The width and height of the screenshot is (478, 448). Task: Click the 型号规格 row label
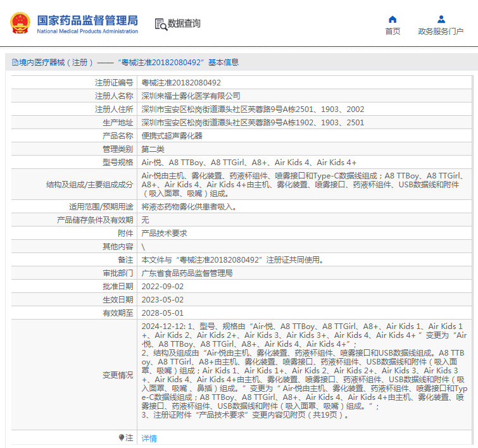coord(118,163)
